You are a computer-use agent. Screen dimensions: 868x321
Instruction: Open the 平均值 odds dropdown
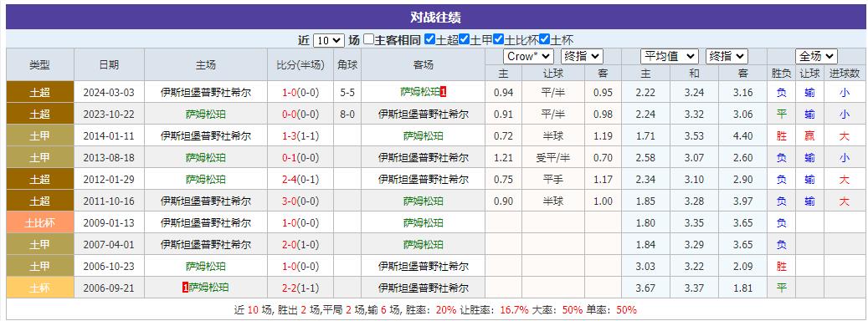coord(670,56)
